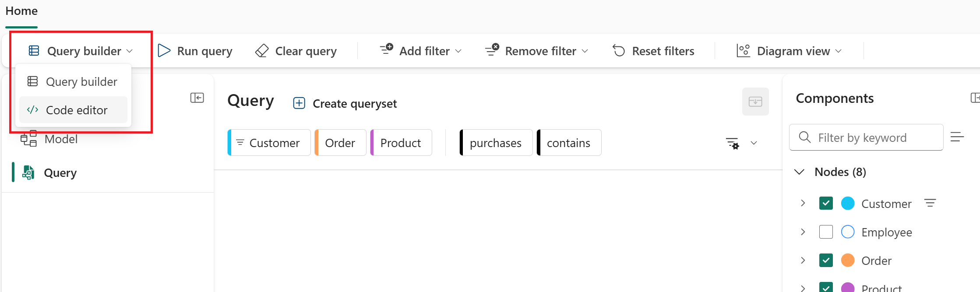
Task: Click the Run query play icon
Action: (x=164, y=51)
